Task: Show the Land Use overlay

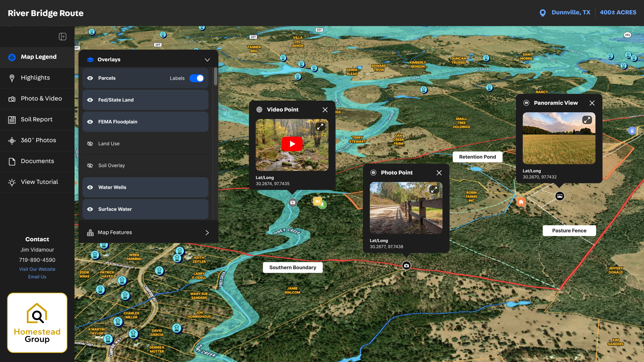Action: point(90,144)
